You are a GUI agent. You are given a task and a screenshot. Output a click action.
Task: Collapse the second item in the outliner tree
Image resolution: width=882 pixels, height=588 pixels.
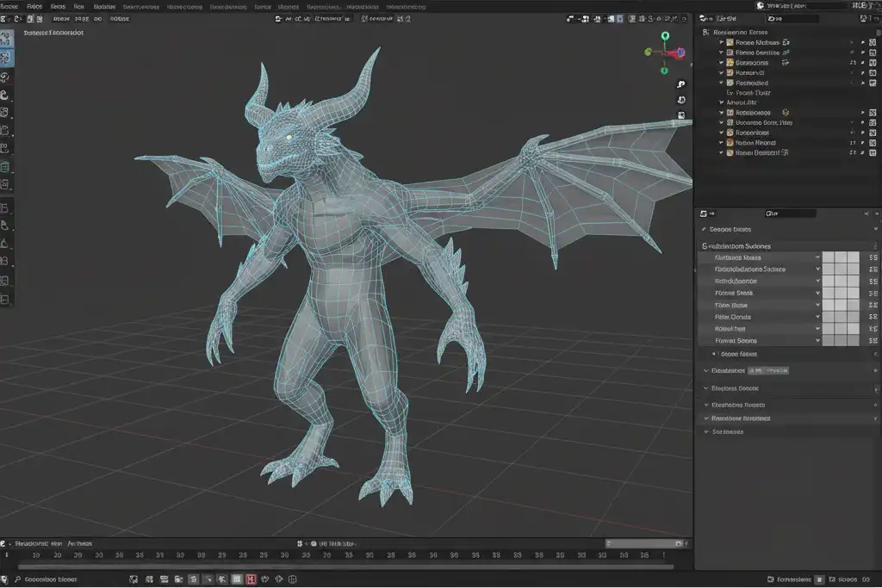(x=722, y=52)
